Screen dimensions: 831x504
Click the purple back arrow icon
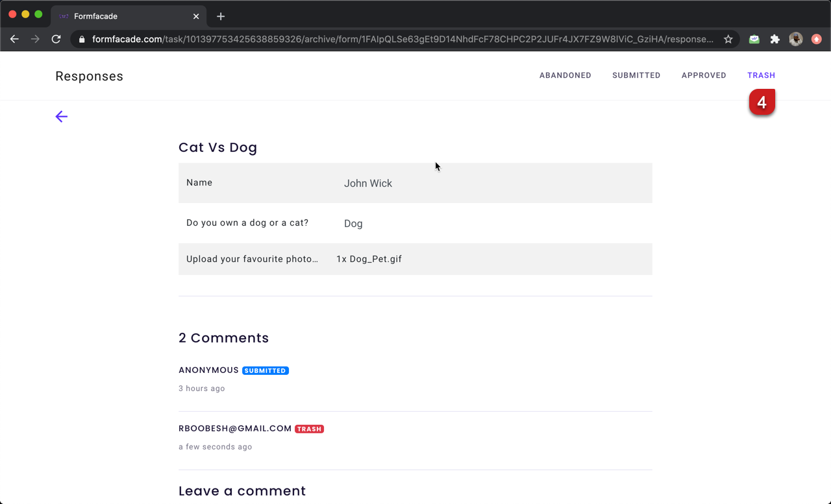[62, 117]
